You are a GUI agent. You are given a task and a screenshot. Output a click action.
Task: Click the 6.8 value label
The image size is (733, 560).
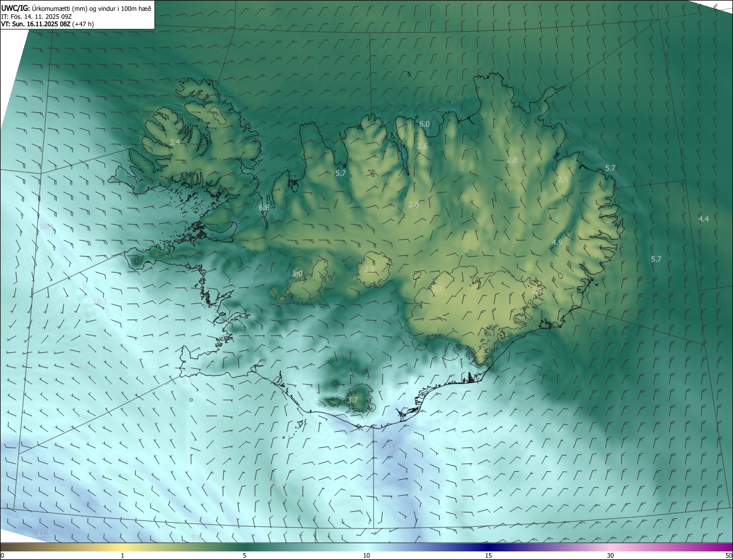tap(264, 207)
